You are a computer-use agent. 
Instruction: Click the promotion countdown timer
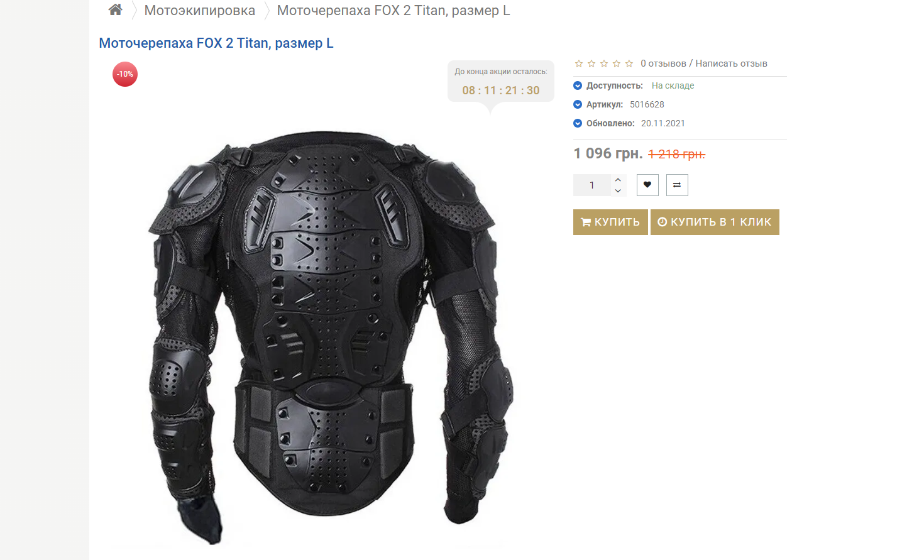(x=501, y=90)
